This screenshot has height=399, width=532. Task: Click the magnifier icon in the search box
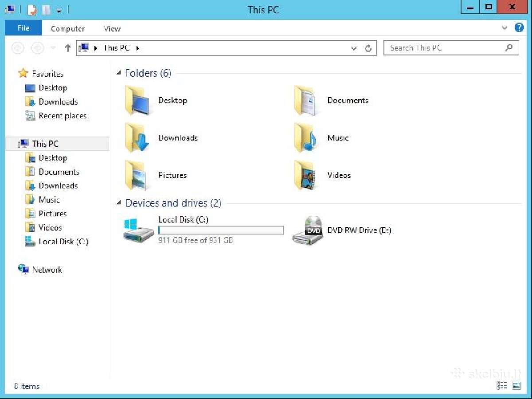tap(509, 47)
